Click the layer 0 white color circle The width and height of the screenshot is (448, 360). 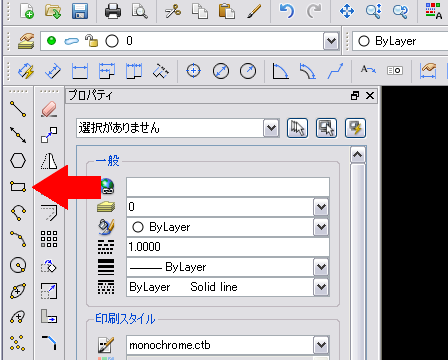pos(112,41)
